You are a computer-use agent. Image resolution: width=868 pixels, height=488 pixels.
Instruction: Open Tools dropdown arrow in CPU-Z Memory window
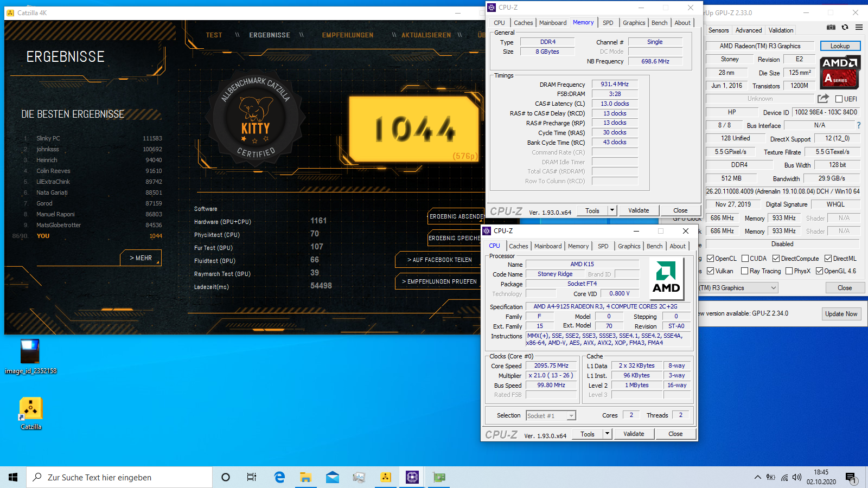(612, 210)
